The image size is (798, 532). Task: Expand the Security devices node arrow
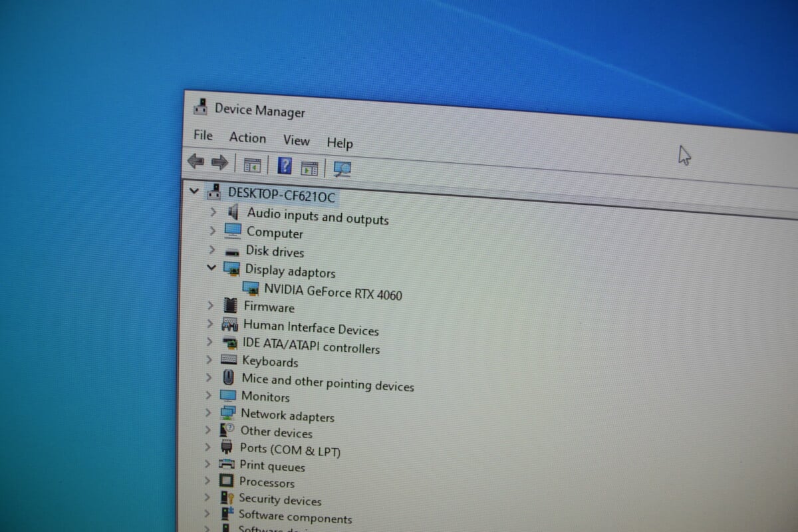(x=207, y=497)
